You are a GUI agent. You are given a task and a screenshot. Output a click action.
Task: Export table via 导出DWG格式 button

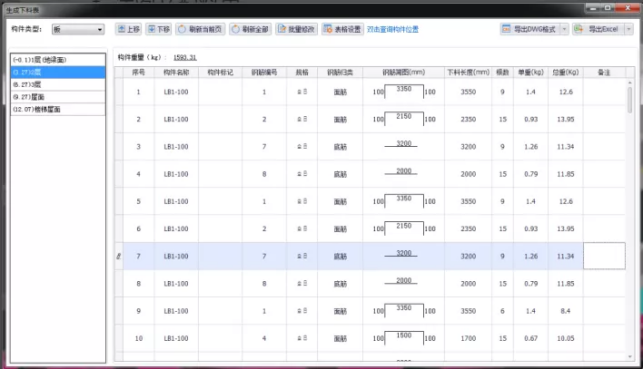coord(530,29)
